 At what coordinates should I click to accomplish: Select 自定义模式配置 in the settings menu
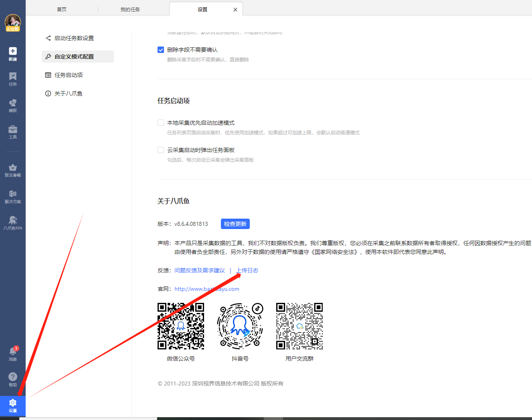78,57
